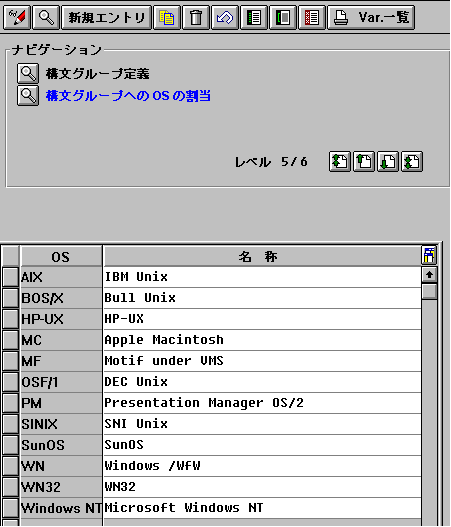This screenshot has height=527, width=451.
Task: Click the copy entries icon
Action: coord(167,17)
